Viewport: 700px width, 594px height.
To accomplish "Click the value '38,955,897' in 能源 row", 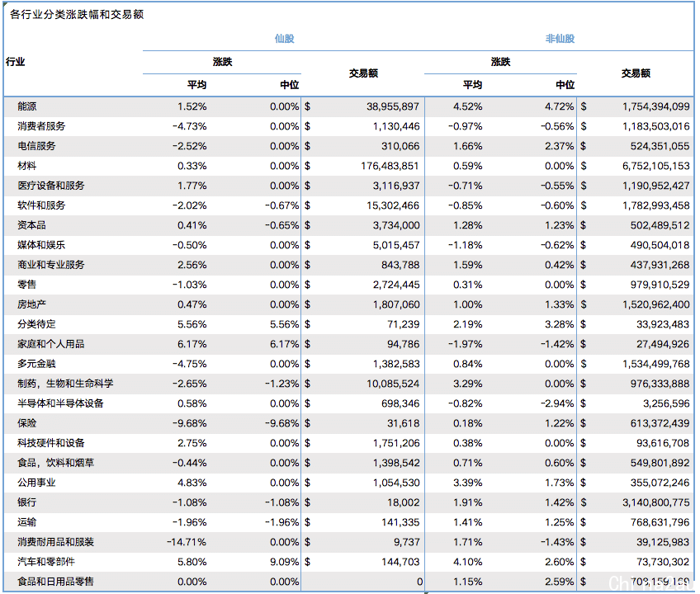I will [x=393, y=106].
